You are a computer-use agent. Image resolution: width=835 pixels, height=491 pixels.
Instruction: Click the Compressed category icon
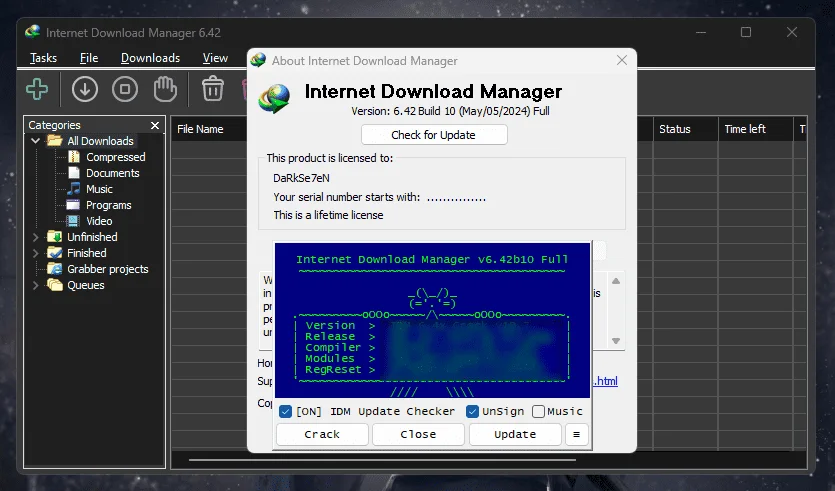(74, 157)
